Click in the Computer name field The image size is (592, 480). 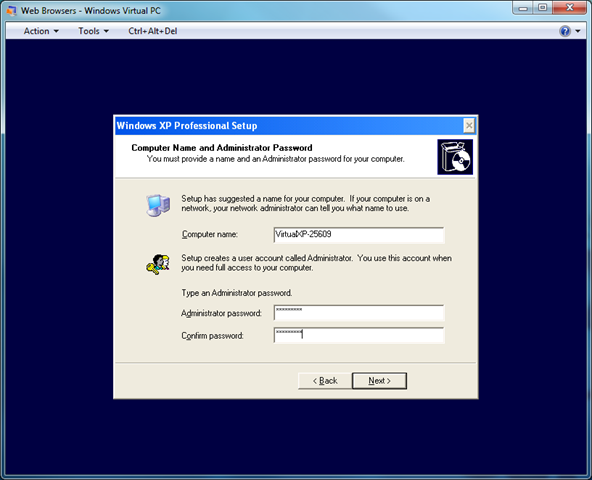359,235
